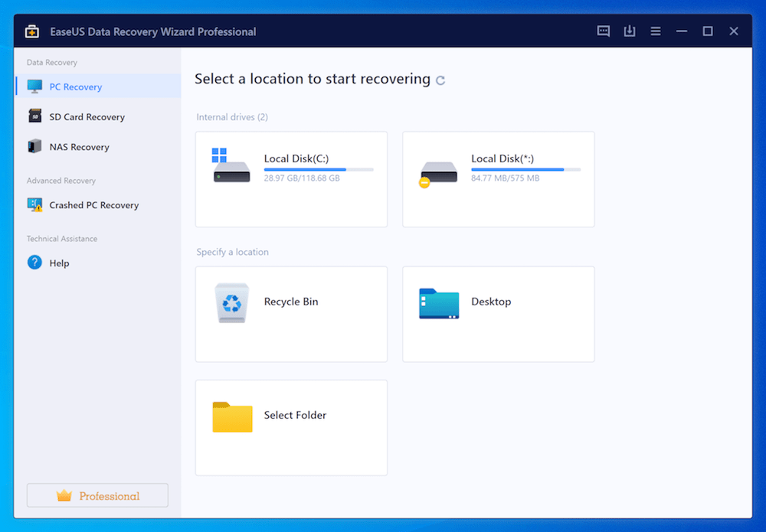Select the Local Disk(*:) drive icon
Screen dimensions: 766x532
click(438, 173)
